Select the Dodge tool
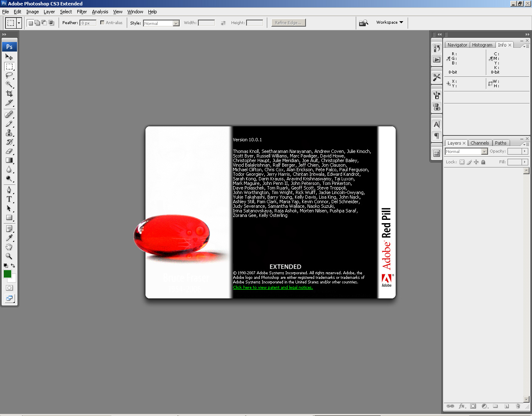The height and width of the screenshot is (416, 532). [x=9, y=179]
